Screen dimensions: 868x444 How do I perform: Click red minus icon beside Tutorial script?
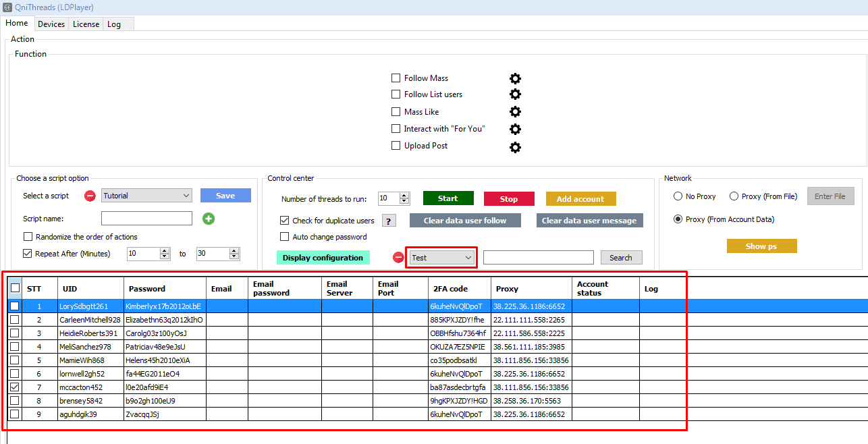90,196
